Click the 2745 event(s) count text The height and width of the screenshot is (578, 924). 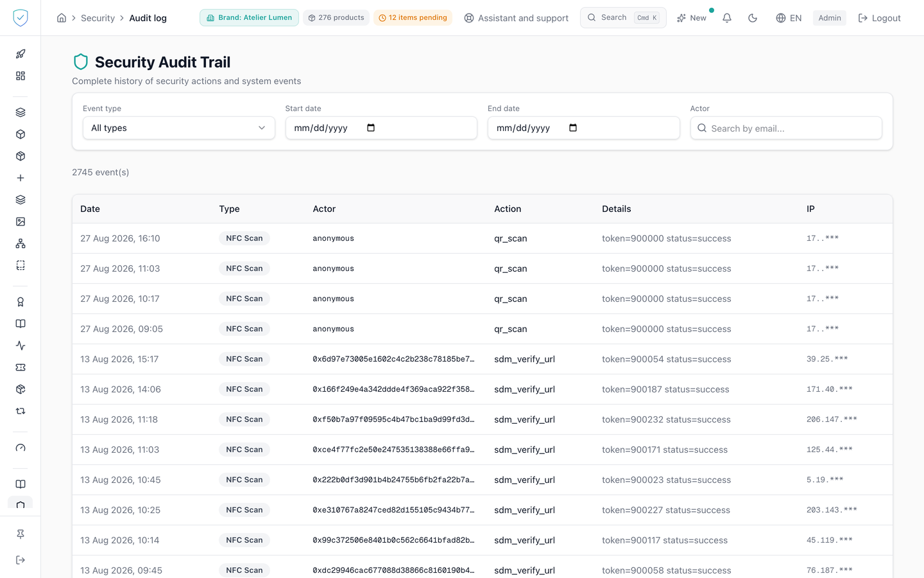[101, 172]
